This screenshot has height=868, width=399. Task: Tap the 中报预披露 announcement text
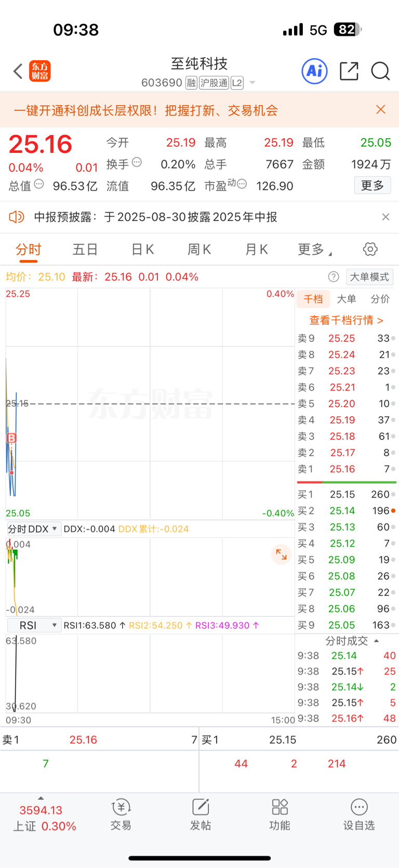[155, 217]
